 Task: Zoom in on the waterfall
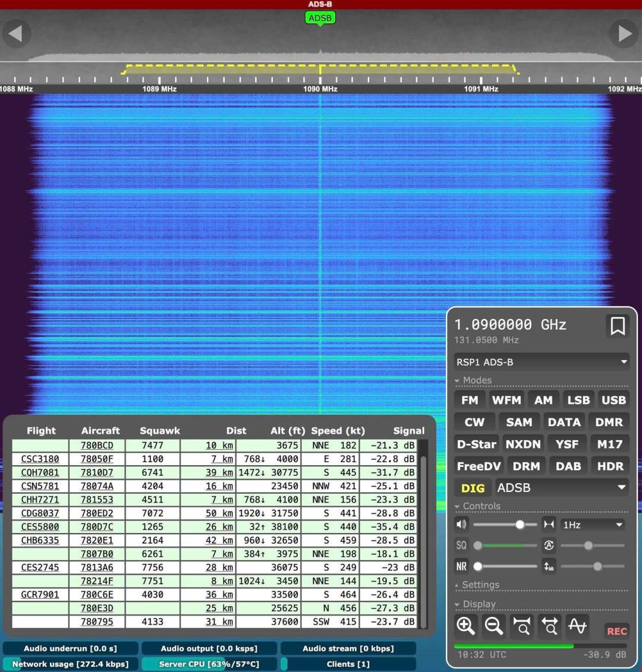pyautogui.click(x=465, y=626)
